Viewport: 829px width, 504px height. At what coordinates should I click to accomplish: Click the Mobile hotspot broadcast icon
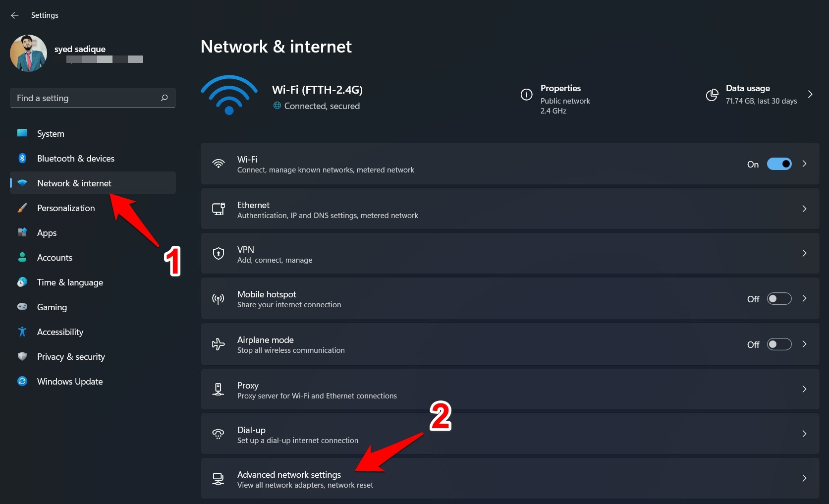tap(218, 298)
